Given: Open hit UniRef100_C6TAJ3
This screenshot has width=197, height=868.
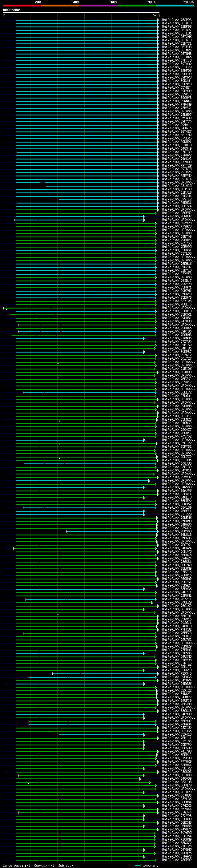Looking at the screenshot, I should click(x=177, y=23).
